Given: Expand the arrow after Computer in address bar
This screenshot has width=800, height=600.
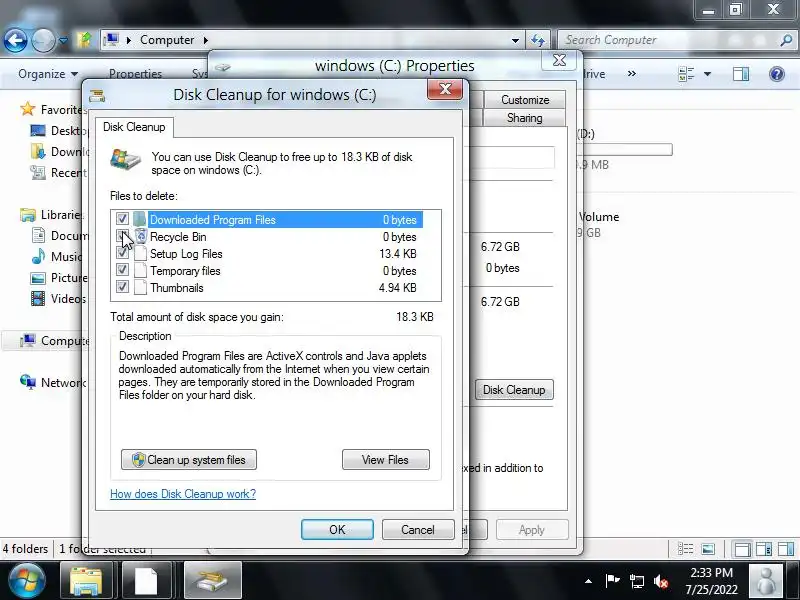Looking at the screenshot, I should [206, 40].
